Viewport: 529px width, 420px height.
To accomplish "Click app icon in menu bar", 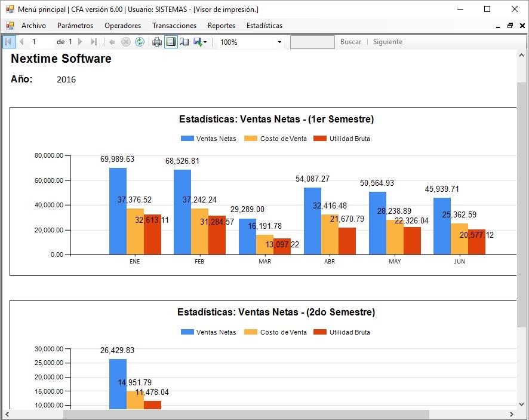I will pos(10,26).
